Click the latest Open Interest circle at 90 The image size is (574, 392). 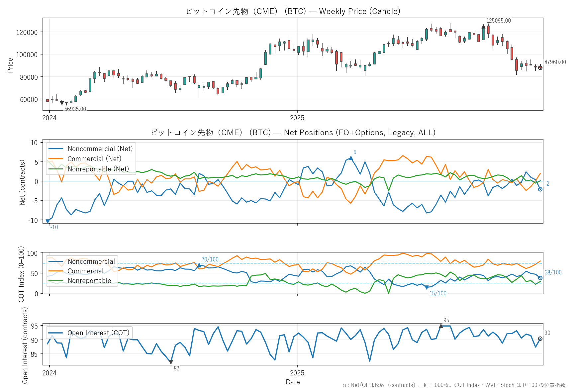click(540, 339)
